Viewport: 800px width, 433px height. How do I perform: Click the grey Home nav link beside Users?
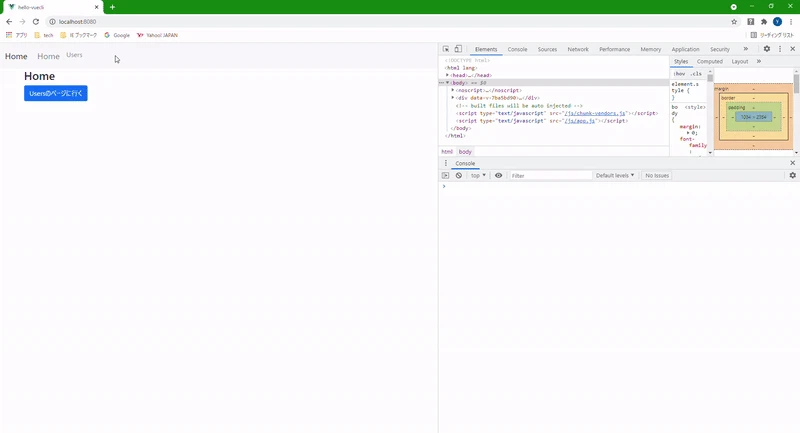pyautogui.click(x=48, y=56)
